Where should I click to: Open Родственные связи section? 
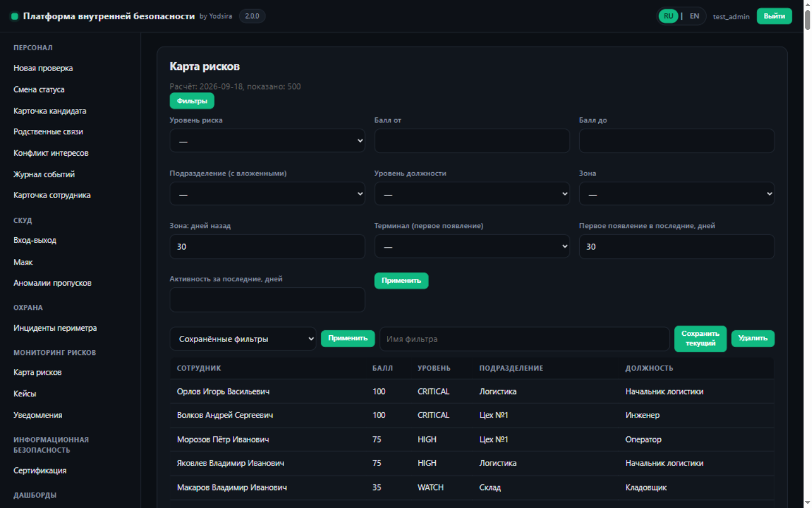coord(48,132)
